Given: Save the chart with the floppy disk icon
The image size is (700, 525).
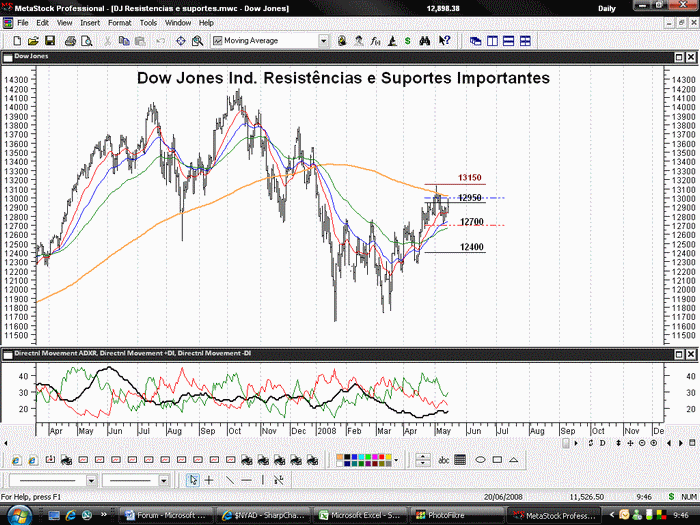Looking at the screenshot, I should click(50, 41).
